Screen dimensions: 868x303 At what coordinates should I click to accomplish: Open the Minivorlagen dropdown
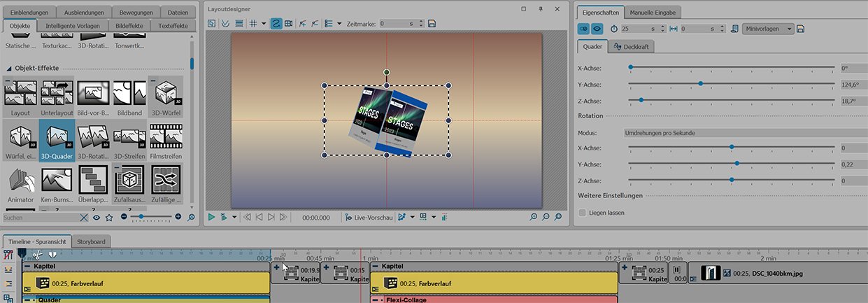tap(767, 29)
